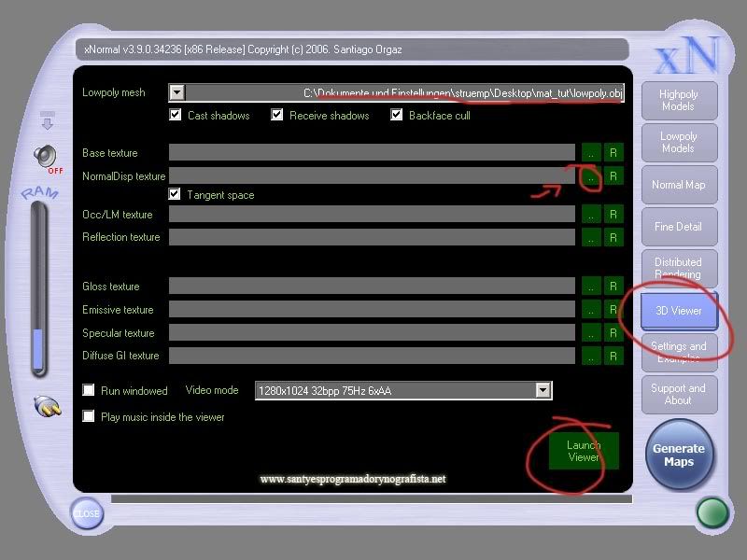Browse for Occ/LM texture file
Image resolution: width=747 pixels, height=560 pixels.
coord(591,215)
